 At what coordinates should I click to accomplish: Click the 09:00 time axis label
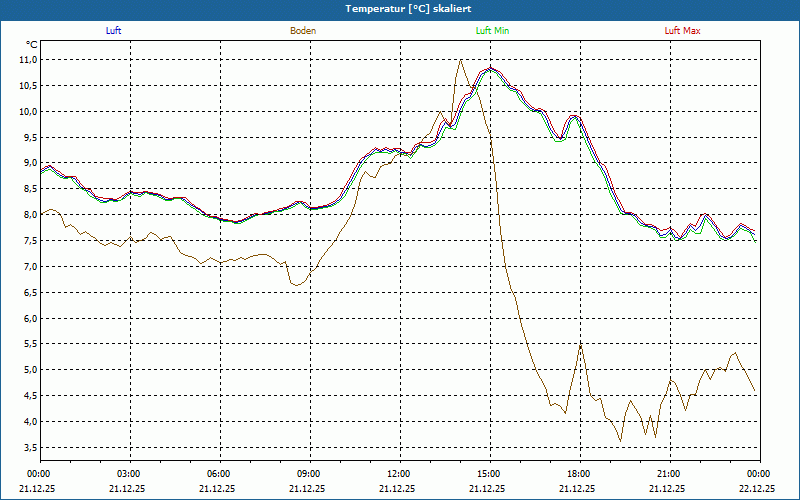click(x=310, y=474)
